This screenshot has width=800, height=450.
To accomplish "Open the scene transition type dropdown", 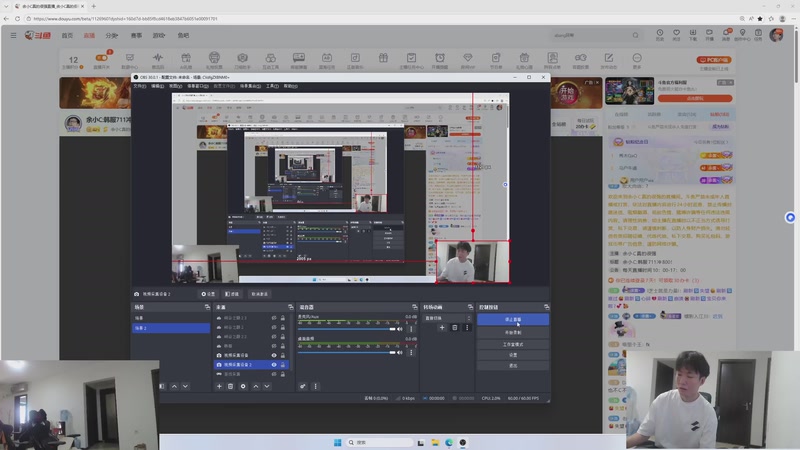I will 446,317.
